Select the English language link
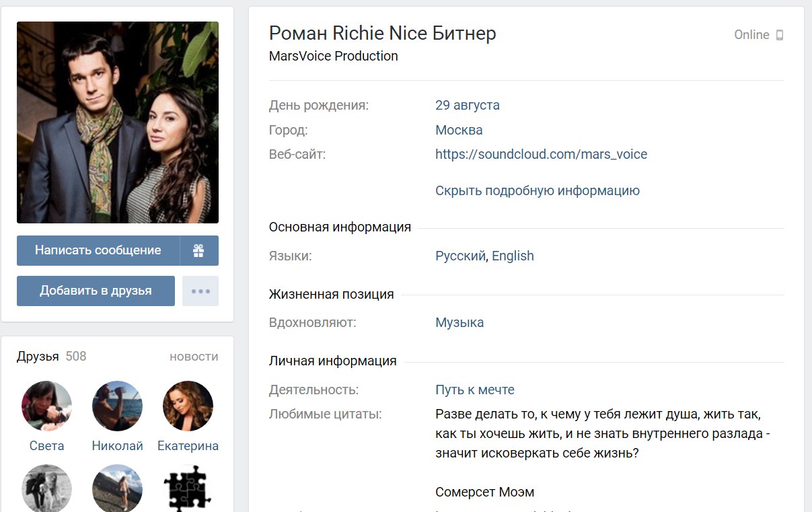The height and width of the screenshot is (512, 812). (513, 256)
